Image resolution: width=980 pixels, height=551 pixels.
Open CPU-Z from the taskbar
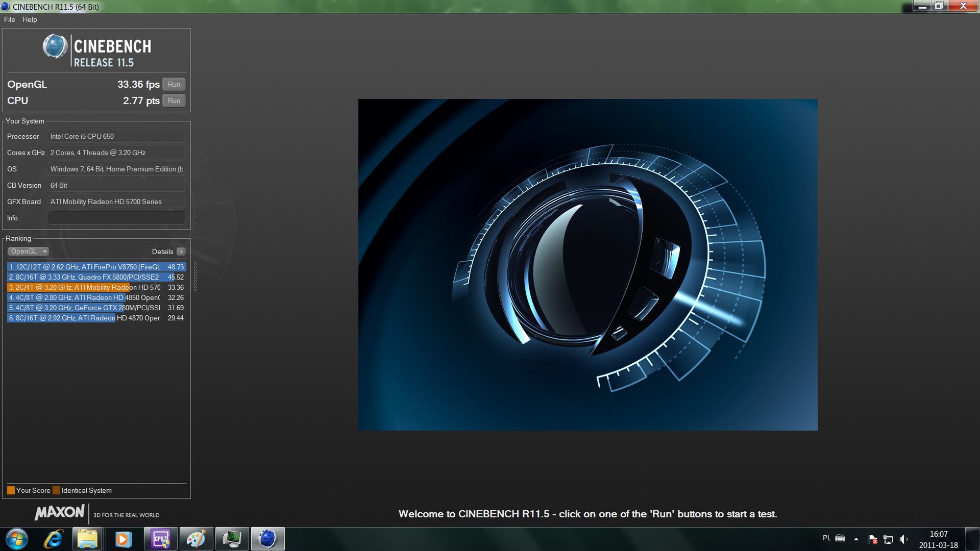pyautogui.click(x=160, y=539)
